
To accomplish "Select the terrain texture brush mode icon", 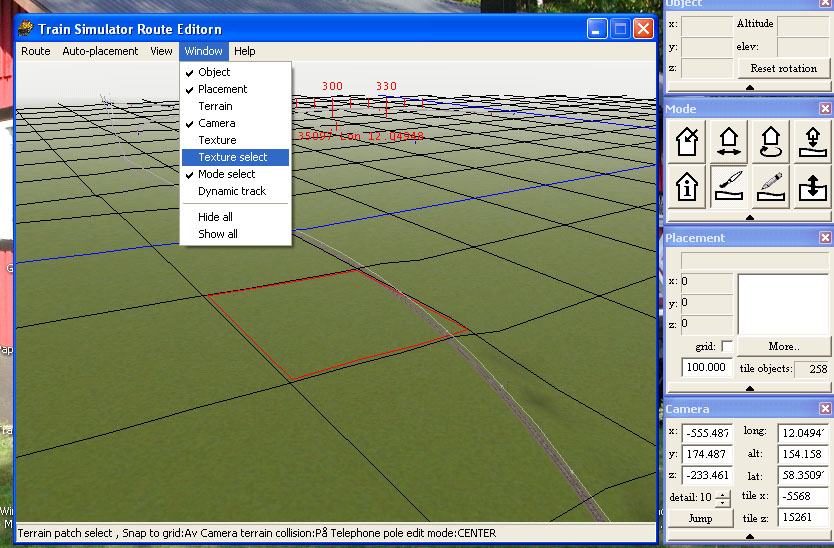I will click(728, 187).
